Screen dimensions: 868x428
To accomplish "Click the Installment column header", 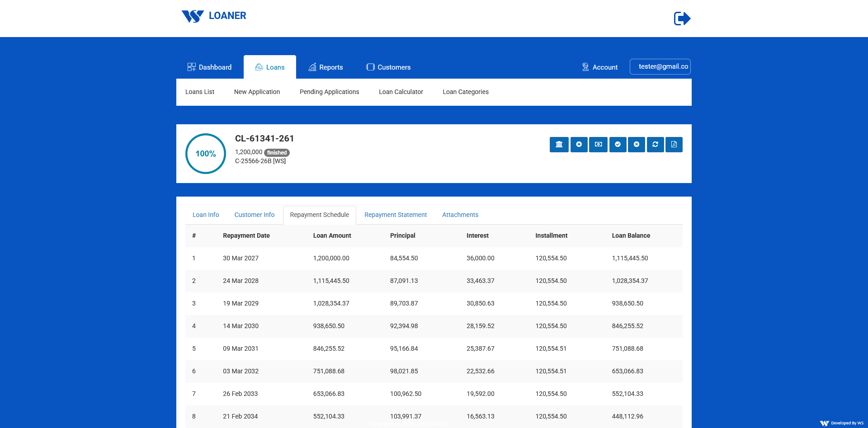I will [552, 235].
